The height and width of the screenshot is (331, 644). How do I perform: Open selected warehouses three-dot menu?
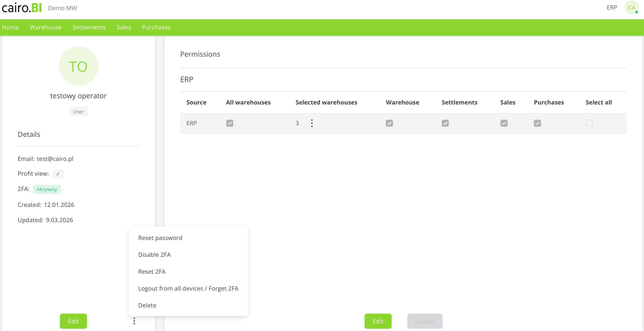click(x=312, y=123)
